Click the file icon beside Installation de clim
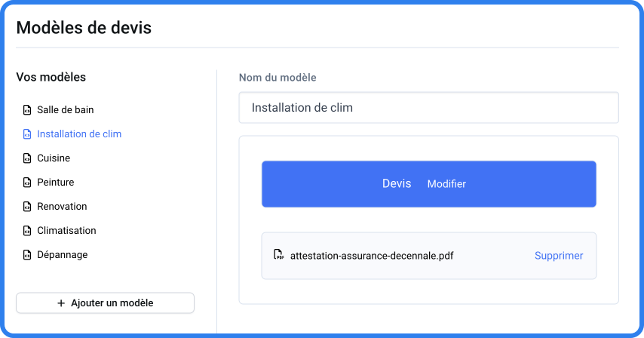 tap(27, 134)
